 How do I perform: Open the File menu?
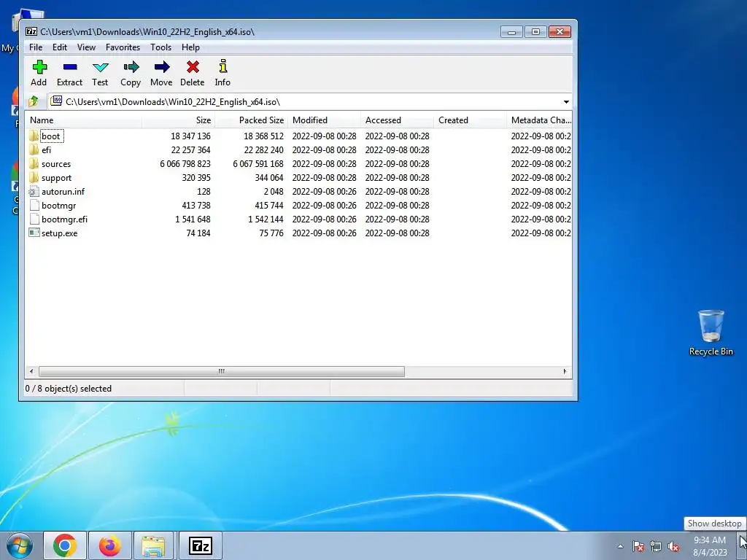(36, 47)
